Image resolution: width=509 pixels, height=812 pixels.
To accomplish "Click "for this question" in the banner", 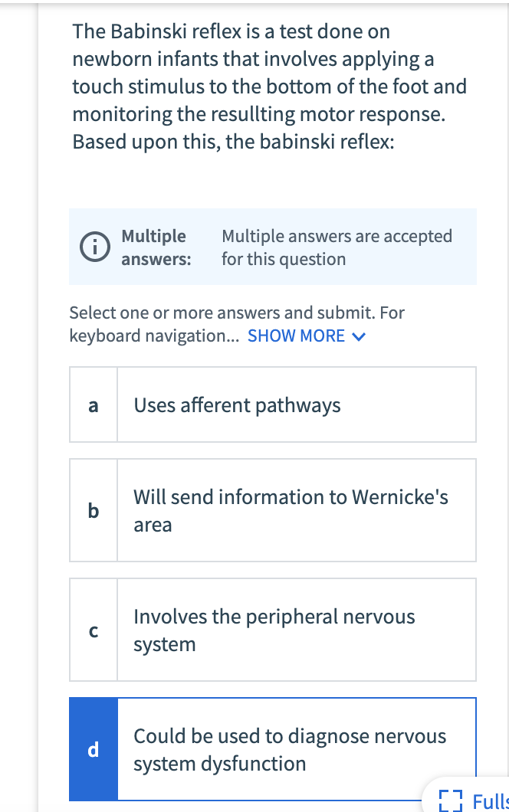I will pos(284,259).
